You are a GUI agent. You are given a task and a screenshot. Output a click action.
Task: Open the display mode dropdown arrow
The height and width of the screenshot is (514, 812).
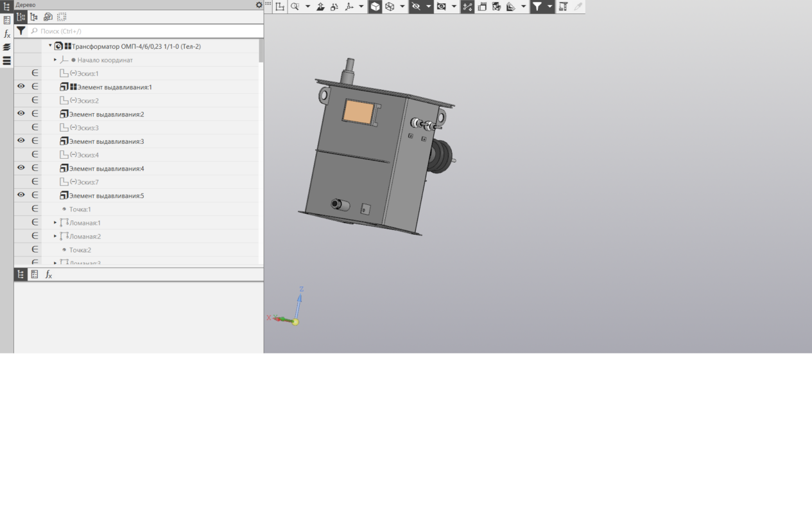point(402,7)
